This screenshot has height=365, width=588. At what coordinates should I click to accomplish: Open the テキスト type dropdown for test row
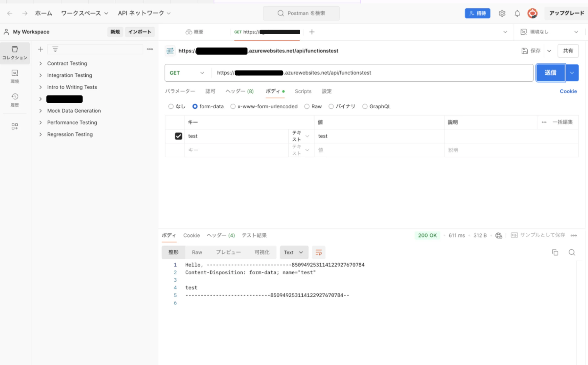(x=301, y=136)
